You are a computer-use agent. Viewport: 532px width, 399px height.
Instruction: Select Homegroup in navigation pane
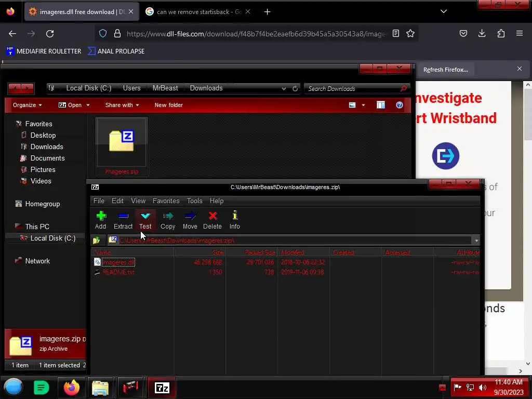click(43, 204)
